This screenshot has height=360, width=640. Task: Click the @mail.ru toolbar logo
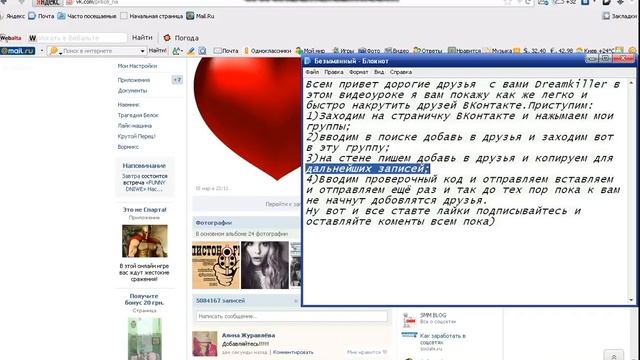pos(18,51)
